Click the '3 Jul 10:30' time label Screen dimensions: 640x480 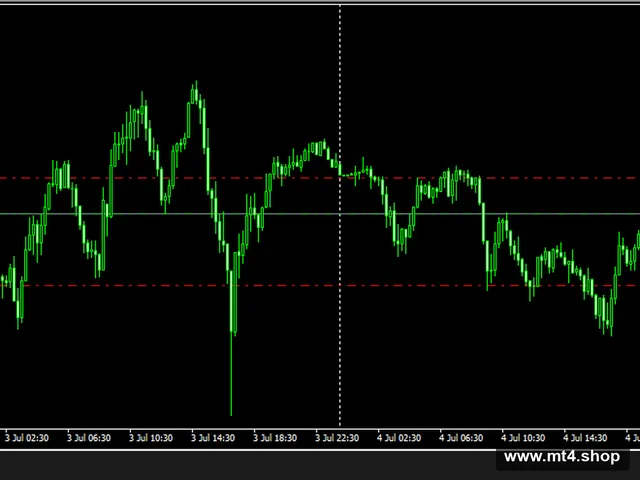[x=151, y=438]
